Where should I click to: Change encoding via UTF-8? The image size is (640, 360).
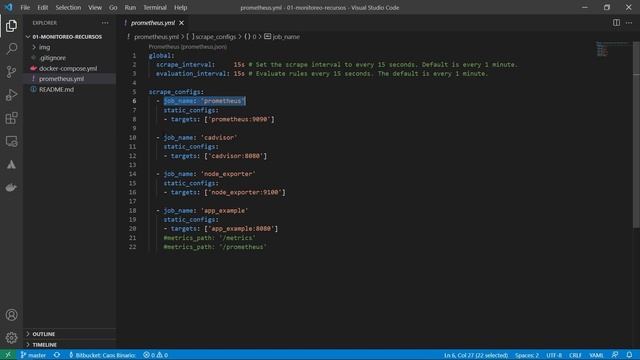point(554,355)
